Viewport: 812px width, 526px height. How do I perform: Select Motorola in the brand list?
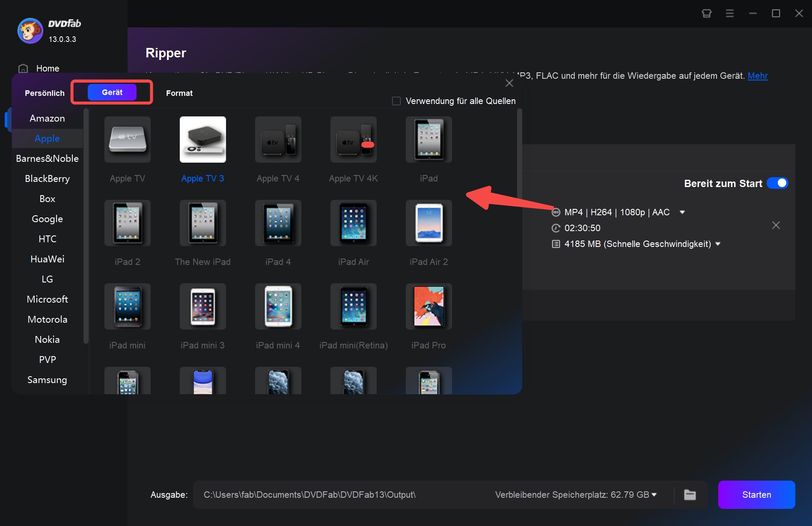click(x=48, y=320)
